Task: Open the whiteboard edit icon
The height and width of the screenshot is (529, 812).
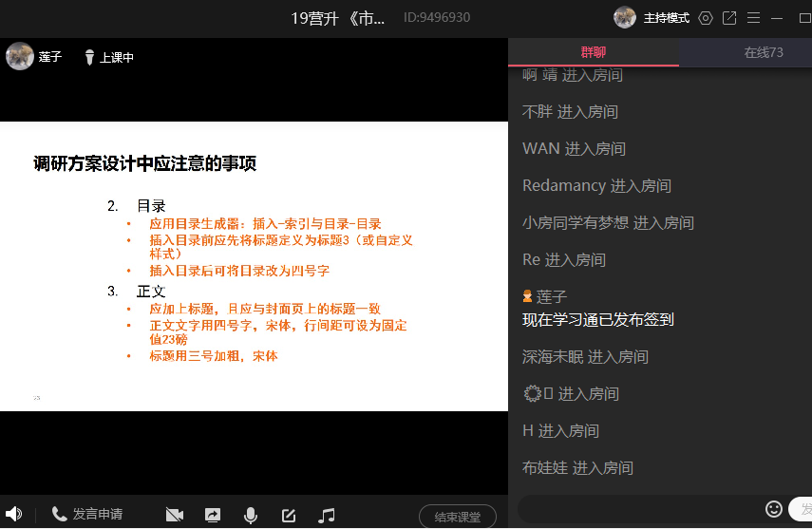Action: point(289,515)
